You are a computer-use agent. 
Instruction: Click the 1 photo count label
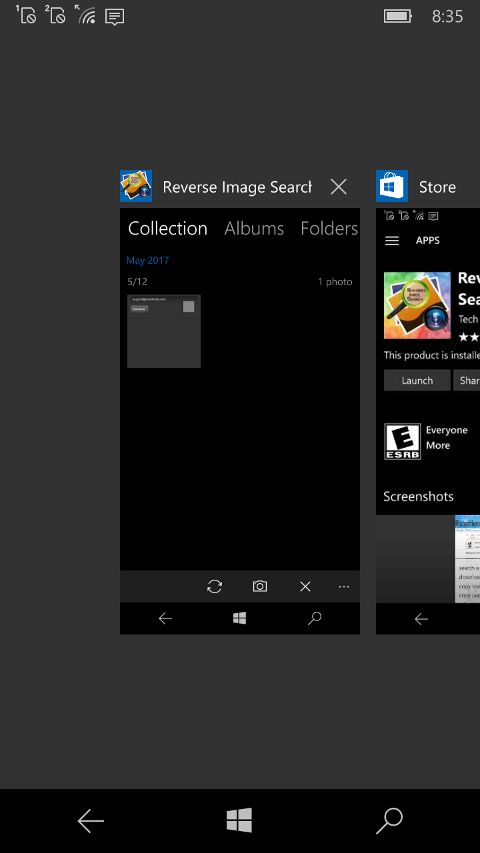335,282
